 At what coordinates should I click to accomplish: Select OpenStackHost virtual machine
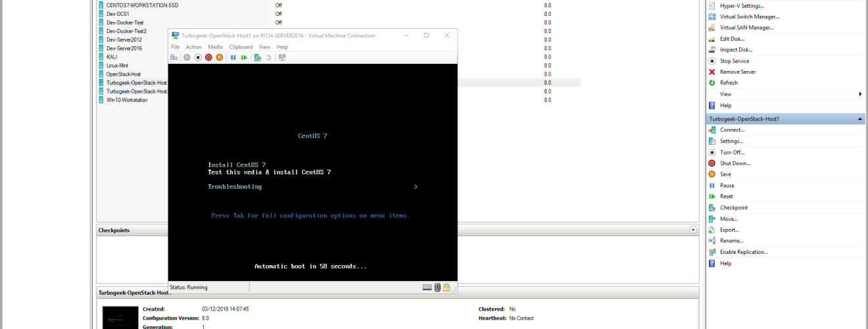pyautogui.click(x=123, y=74)
